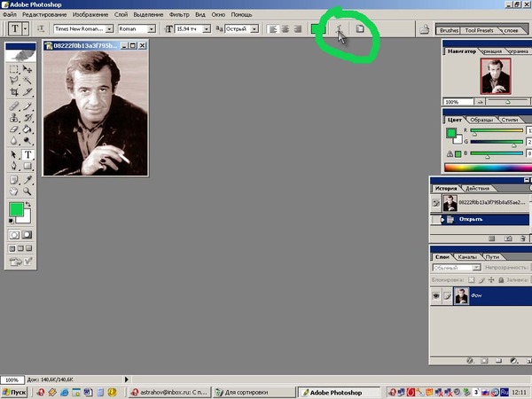Image resolution: width=532 pixels, height=399 pixels.
Task: Select the Paint Bucket tool
Action: (27, 129)
